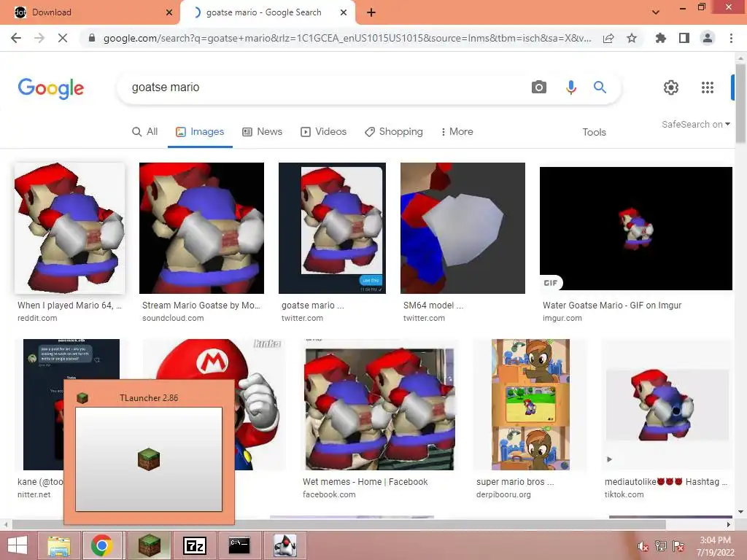Open SM64 model twitter image thumbnail
Image resolution: width=747 pixels, height=560 pixels.
[462, 228]
